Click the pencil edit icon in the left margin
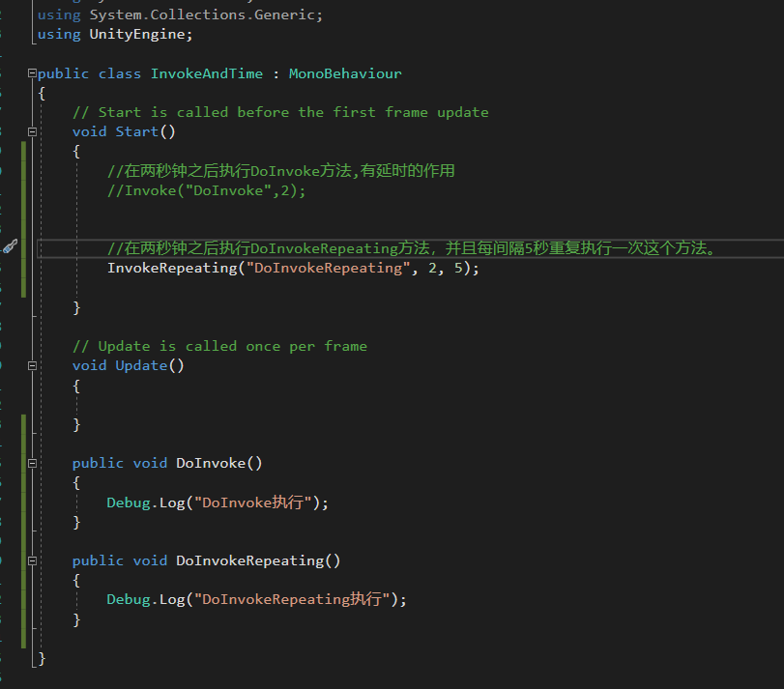Screen dimensions: 784x689 pyautogui.click(x=11, y=246)
